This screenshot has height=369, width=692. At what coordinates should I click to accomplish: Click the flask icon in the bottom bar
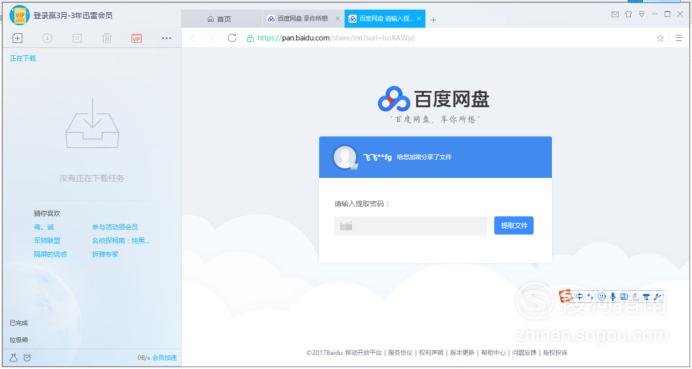pyautogui.click(x=13, y=358)
